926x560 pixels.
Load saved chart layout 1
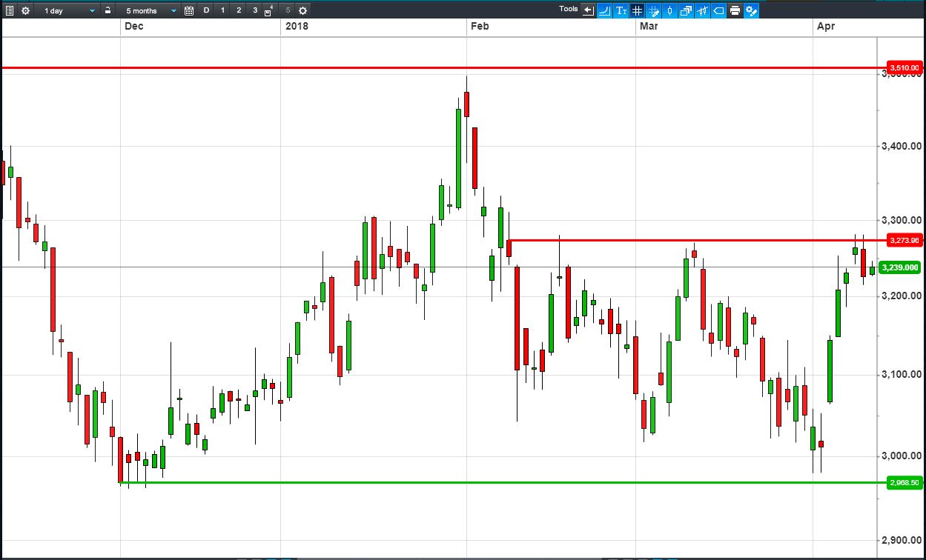coord(222,10)
